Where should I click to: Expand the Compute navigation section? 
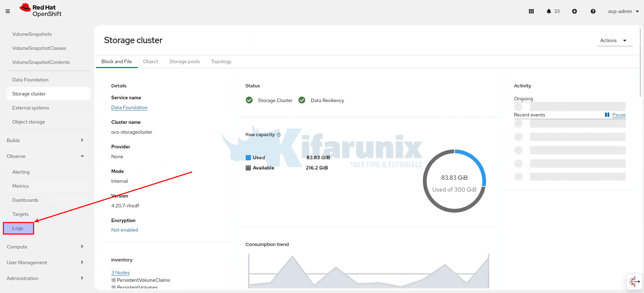coord(45,247)
